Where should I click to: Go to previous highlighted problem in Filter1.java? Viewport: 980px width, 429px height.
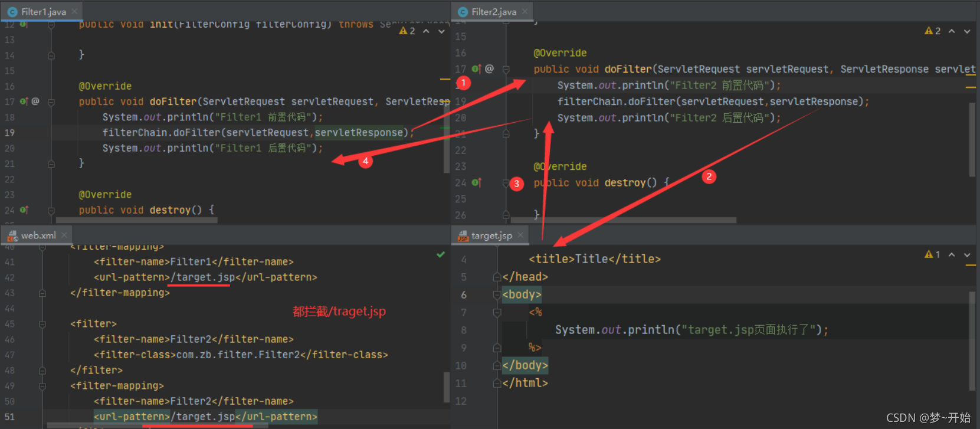(426, 31)
